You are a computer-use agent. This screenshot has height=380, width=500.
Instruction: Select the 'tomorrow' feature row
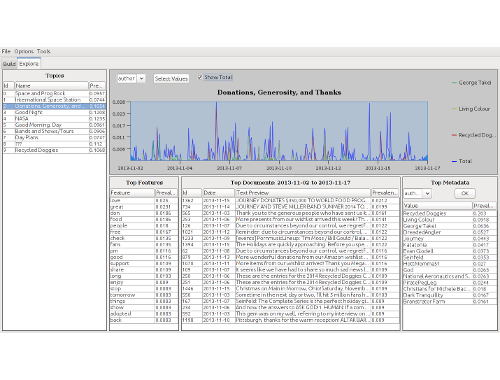tap(144, 295)
